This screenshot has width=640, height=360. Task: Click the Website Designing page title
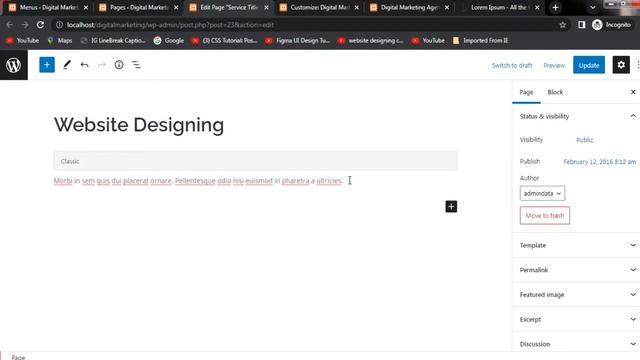(139, 125)
